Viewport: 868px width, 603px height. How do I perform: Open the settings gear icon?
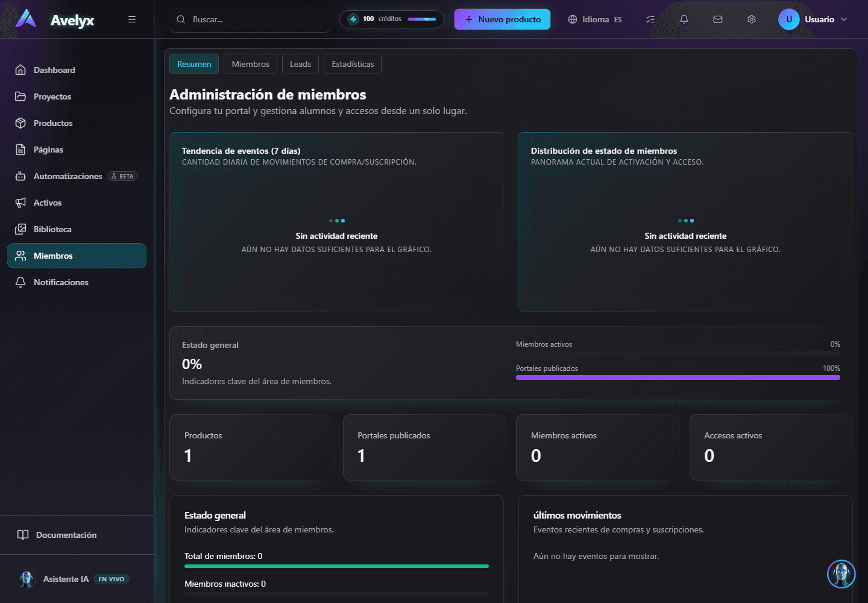point(751,19)
